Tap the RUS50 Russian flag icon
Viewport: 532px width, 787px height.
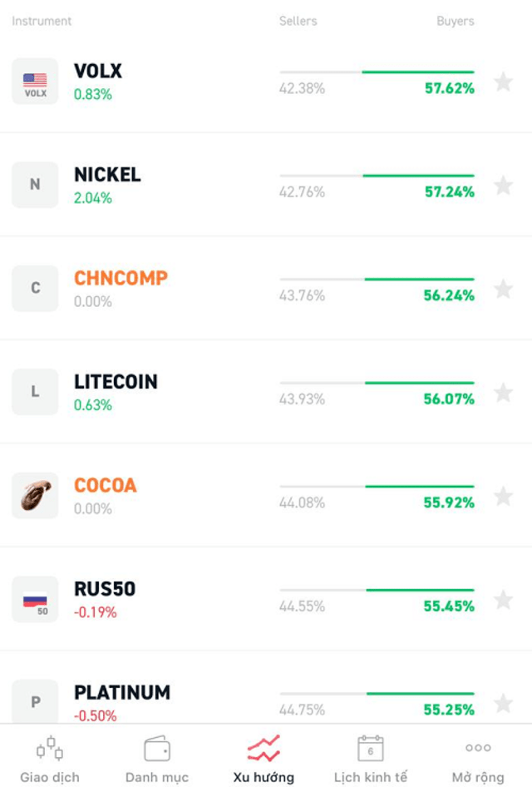tap(35, 599)
